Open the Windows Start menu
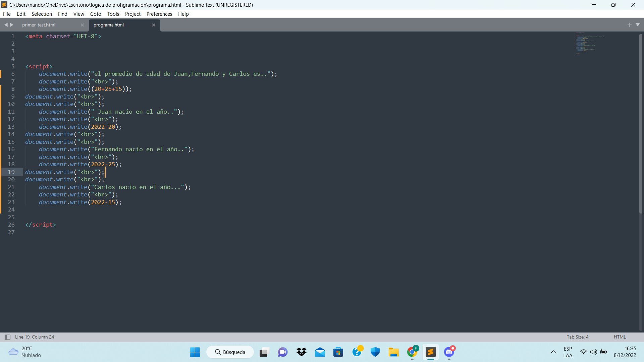 pos(195,352)
